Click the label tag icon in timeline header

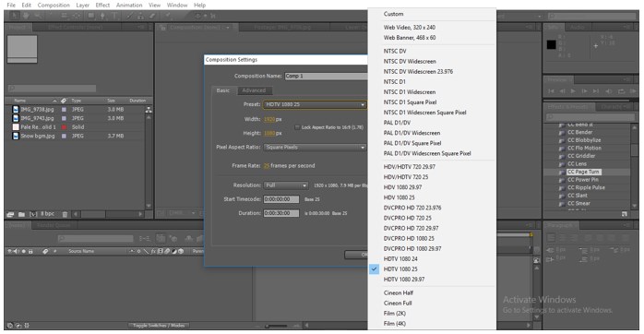[x=45, y=251]
